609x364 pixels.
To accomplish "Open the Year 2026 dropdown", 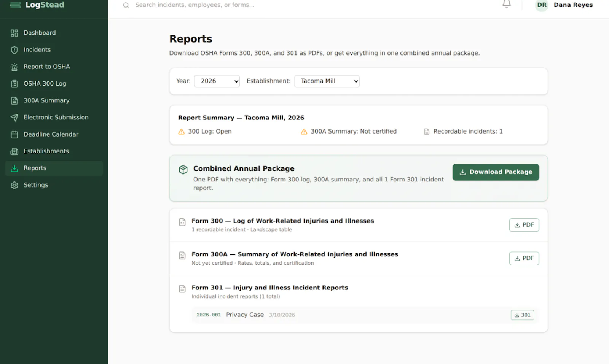I will [217, 81].
